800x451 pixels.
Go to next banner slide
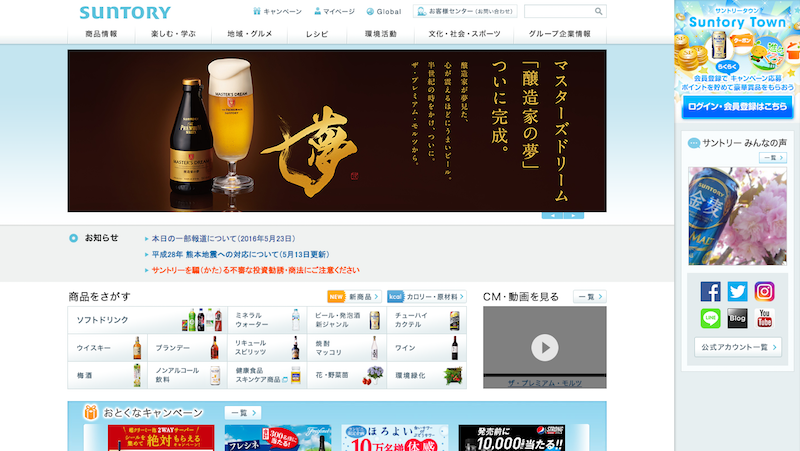[573, 216]
